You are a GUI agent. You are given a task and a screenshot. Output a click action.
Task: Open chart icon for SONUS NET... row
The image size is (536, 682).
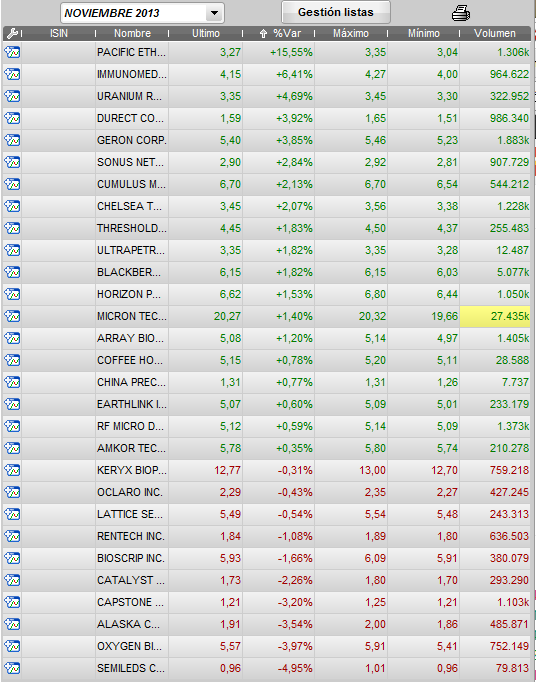[12, 162]
